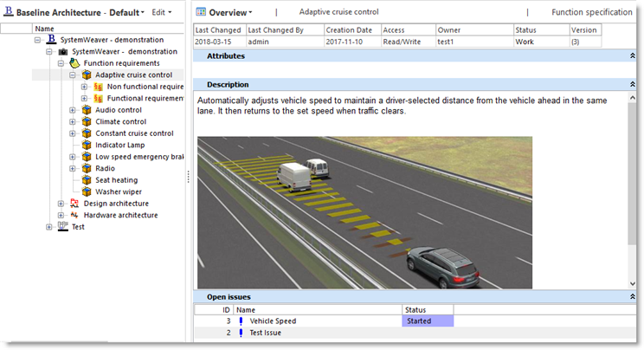644x350 pixels.
Task: Click the Access value Read/Write
Action: [402, 42]
